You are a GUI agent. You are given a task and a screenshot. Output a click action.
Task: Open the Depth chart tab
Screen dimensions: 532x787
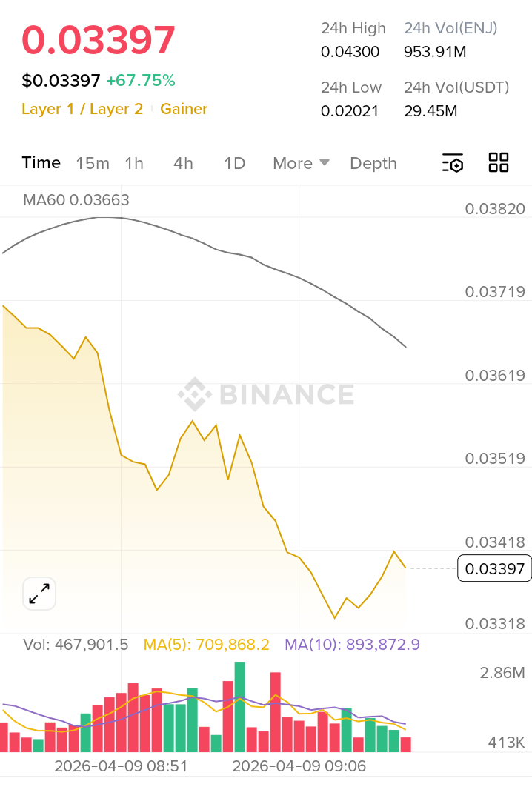point(373,163)
